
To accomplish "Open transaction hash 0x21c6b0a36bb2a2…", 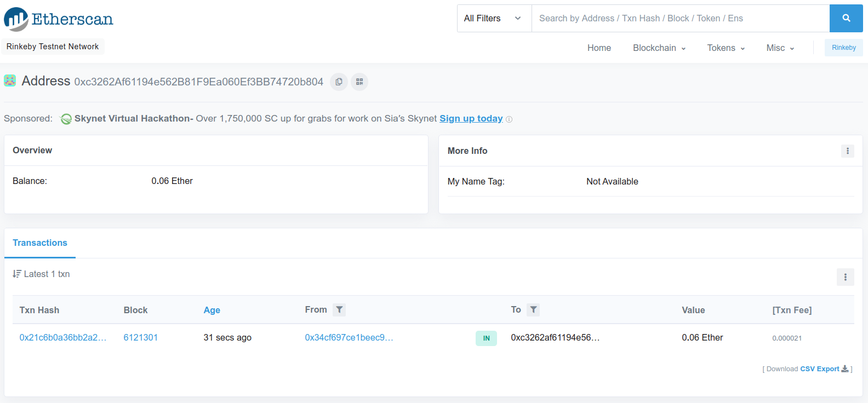I will (63, 337).
